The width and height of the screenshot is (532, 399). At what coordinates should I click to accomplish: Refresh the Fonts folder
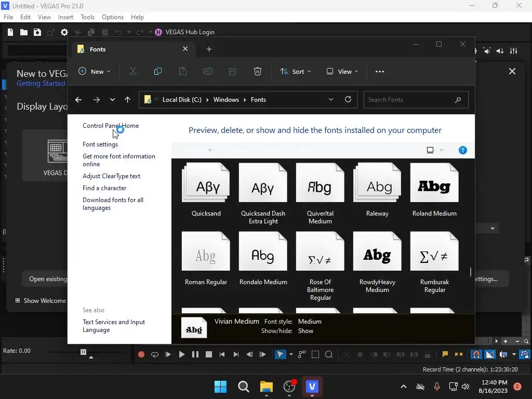348,99
